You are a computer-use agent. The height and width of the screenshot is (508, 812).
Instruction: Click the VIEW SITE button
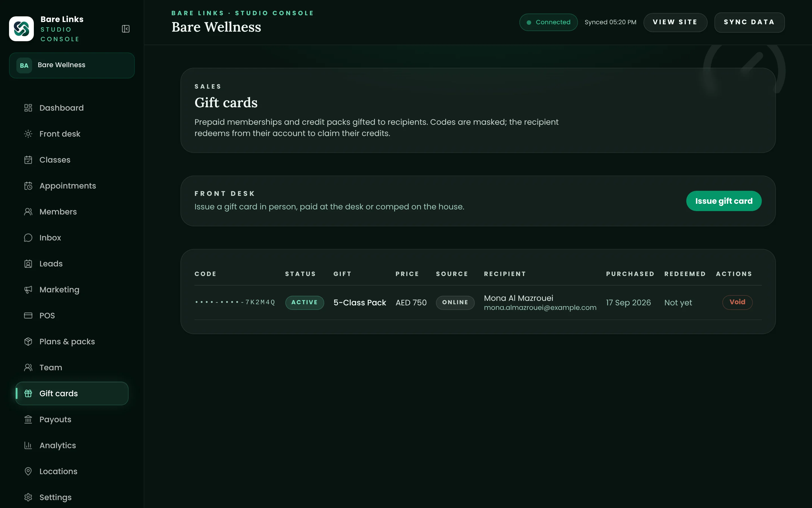(x=675, y=22)
